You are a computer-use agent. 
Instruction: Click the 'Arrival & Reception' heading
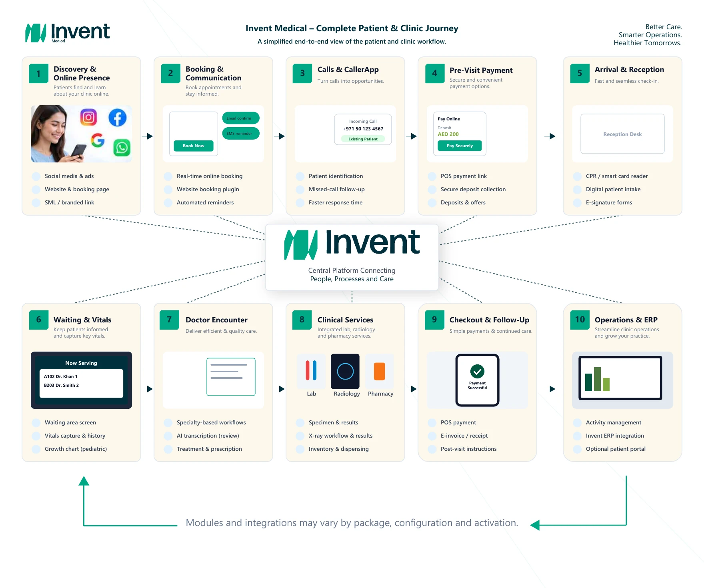629,70
